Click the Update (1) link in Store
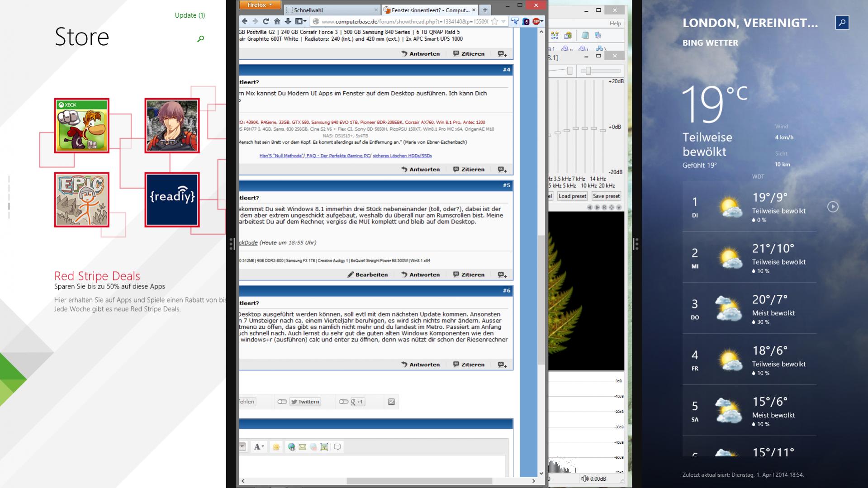 (190, 15)
